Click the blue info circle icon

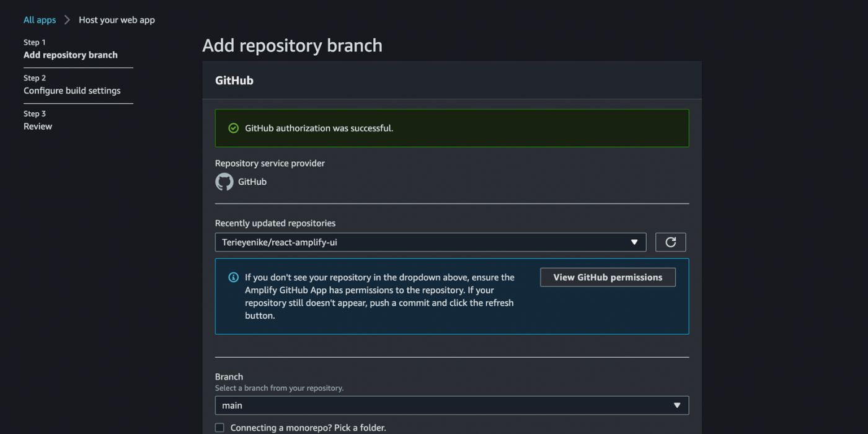tap(234, 277)
